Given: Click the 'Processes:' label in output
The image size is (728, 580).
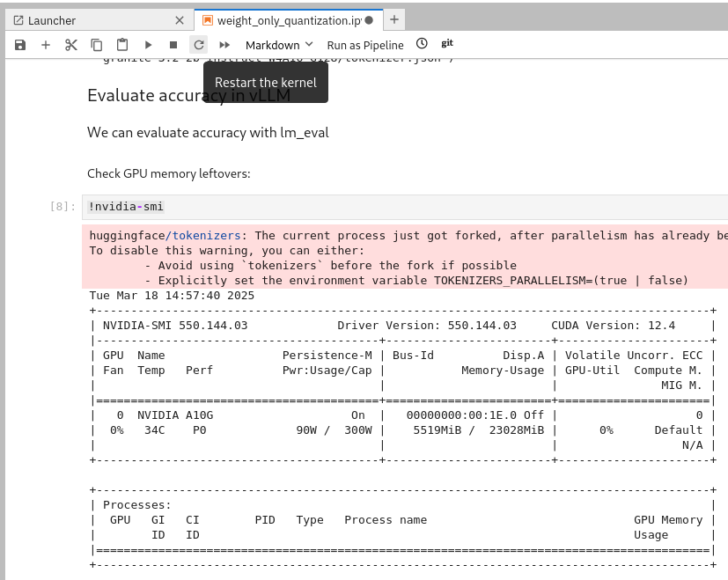Looking at the screenshot, I should coord(137,505).
